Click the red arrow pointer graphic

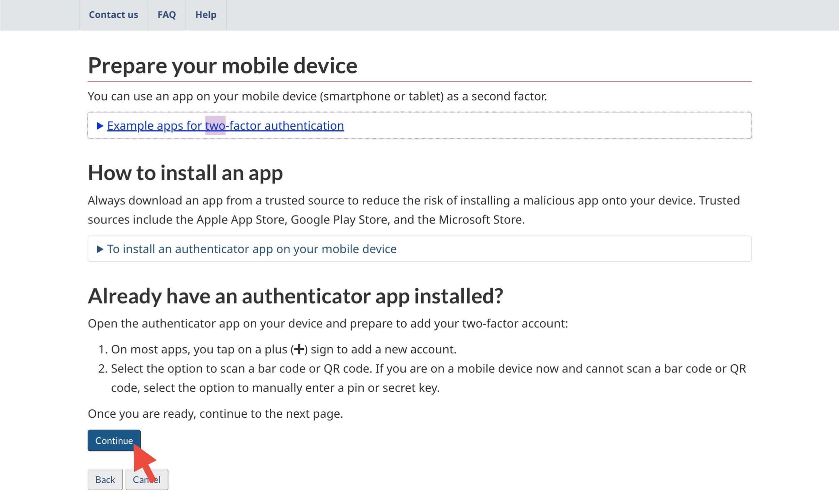tap(143, 462)
